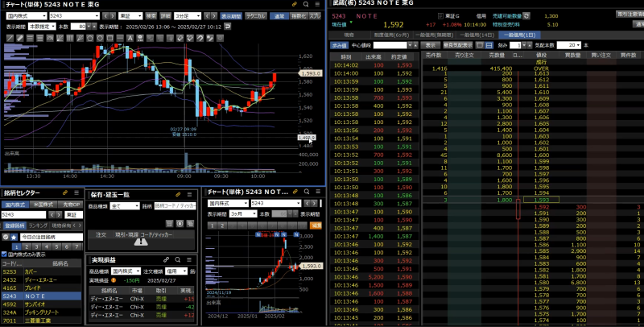Select the rectangle drawing tool
This screenshot has width=644, height=327.
coord(109,38)
